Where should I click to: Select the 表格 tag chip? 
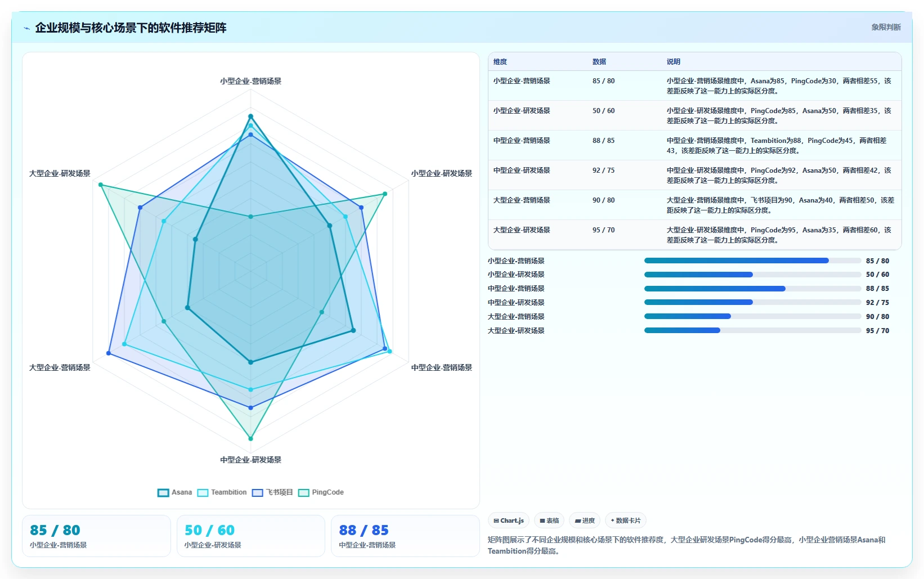click(x=549, y=520)
